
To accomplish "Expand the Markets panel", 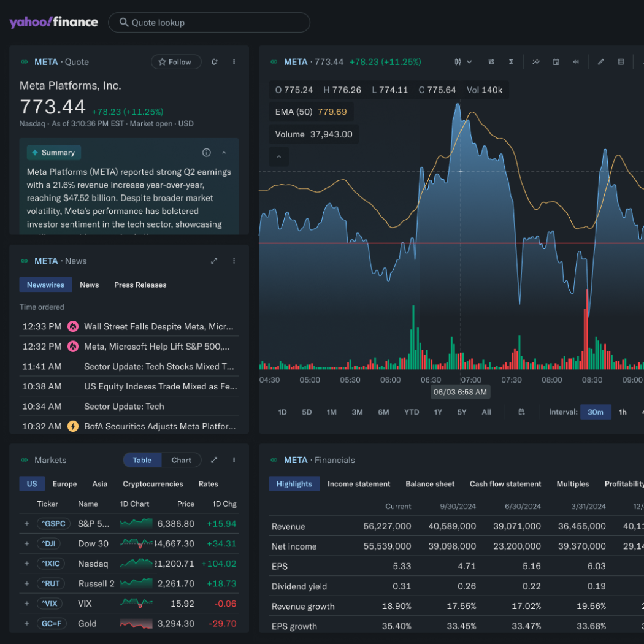I will (x=213, y=461).
